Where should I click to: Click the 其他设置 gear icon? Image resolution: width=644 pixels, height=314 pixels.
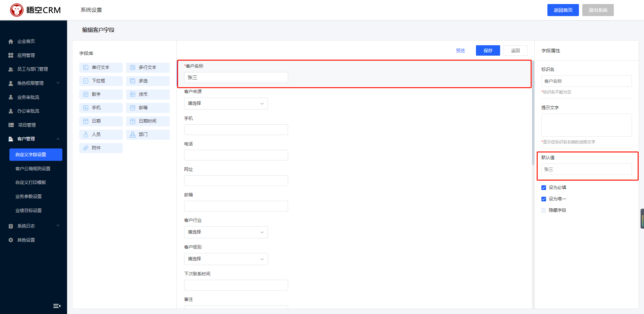11,240
